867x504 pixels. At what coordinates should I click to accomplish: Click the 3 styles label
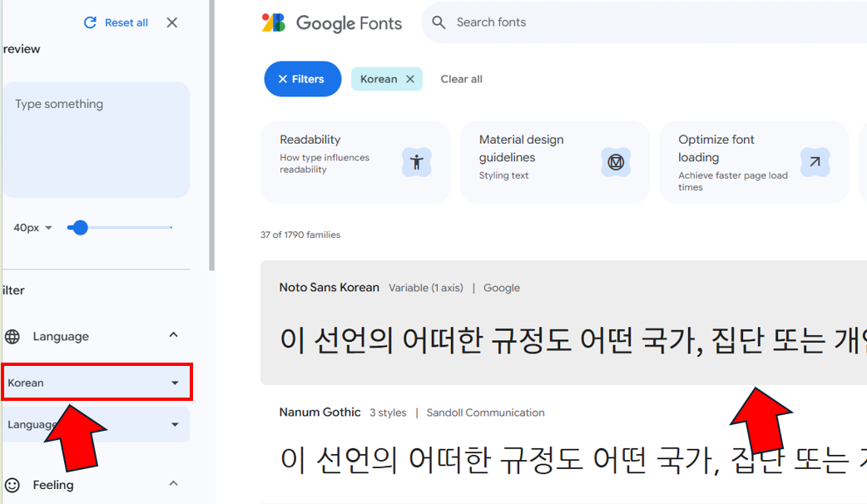(388, 413)
